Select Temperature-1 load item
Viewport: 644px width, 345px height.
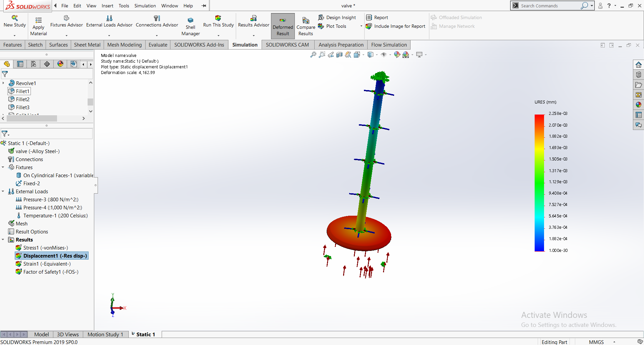click(52, 215)
